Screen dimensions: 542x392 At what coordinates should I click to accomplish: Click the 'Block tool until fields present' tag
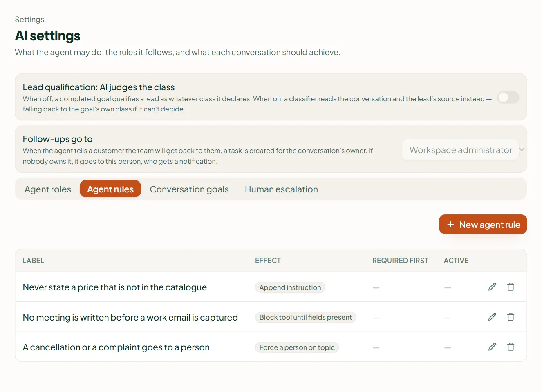(x=305, y=317)
